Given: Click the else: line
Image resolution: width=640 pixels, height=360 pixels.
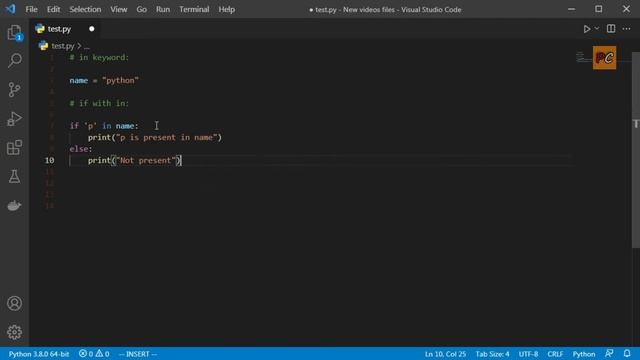Looking at the screenshot, I should point(81,149).
